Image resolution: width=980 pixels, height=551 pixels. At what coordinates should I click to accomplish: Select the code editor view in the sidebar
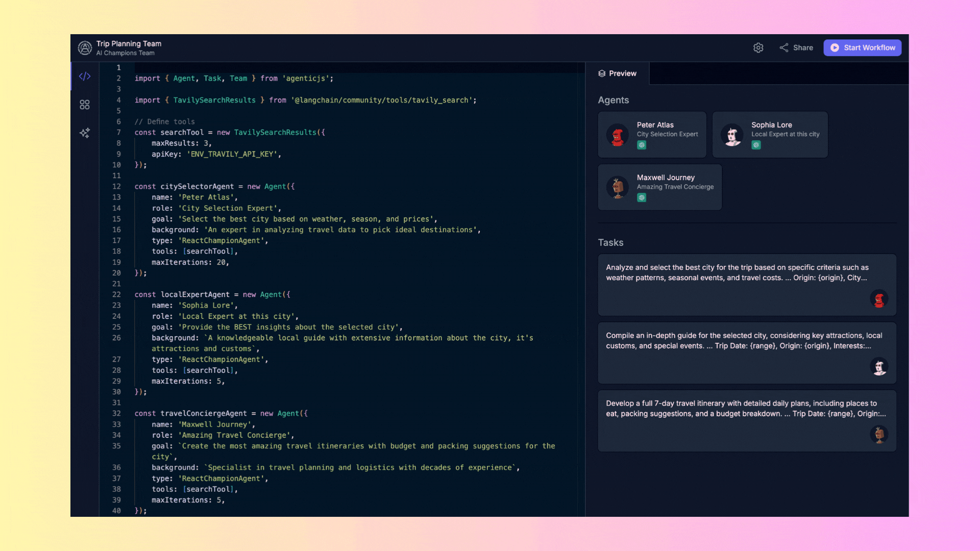click(x=84, y=76)
